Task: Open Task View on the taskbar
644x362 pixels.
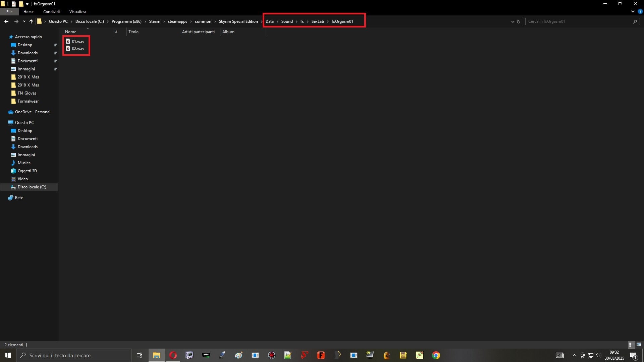Action: click(x=140, y=355)
